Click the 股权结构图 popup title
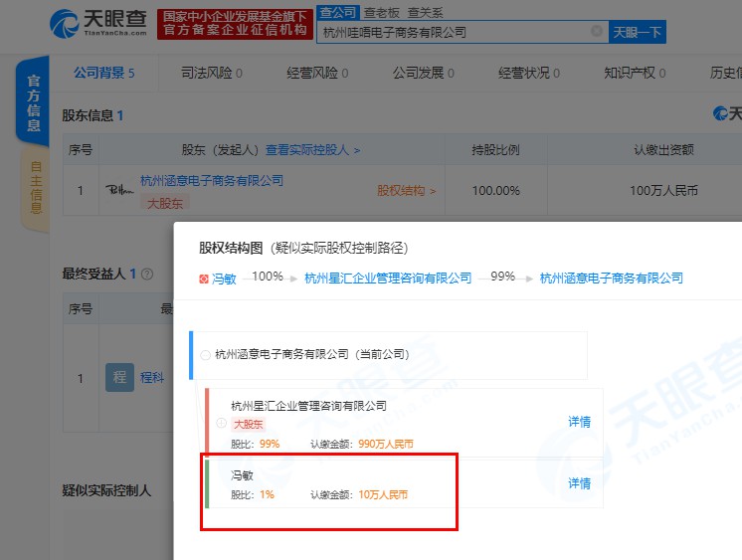The image size is (742, 560). pyautogui.click(x=231, y=248)
